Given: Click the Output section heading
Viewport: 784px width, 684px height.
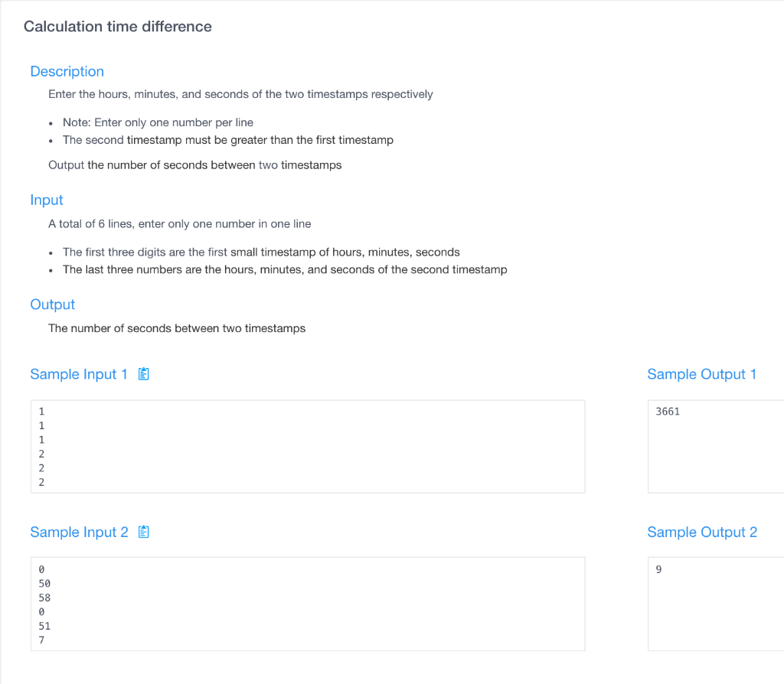Looking at the screenshot, I should pos(53,305).
